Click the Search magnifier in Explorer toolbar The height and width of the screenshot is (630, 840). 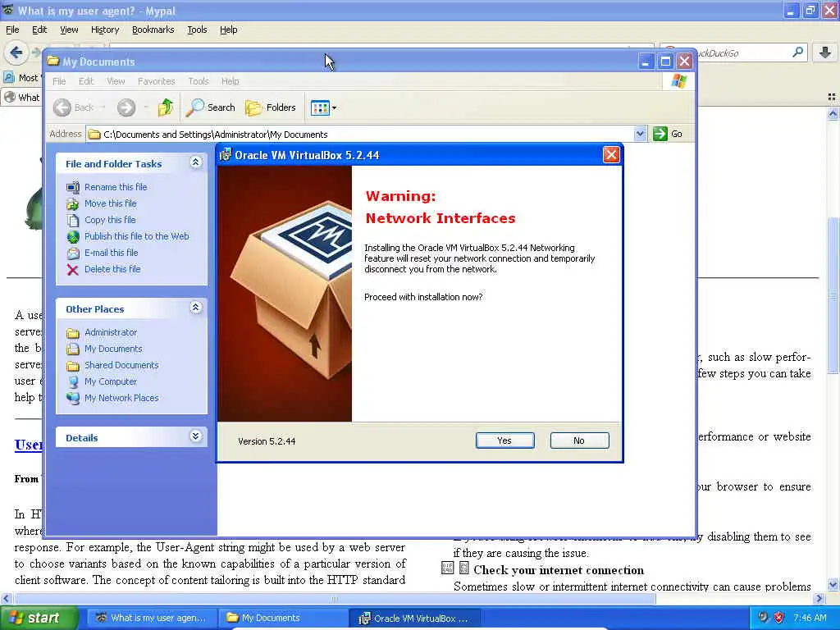point(211,107)
